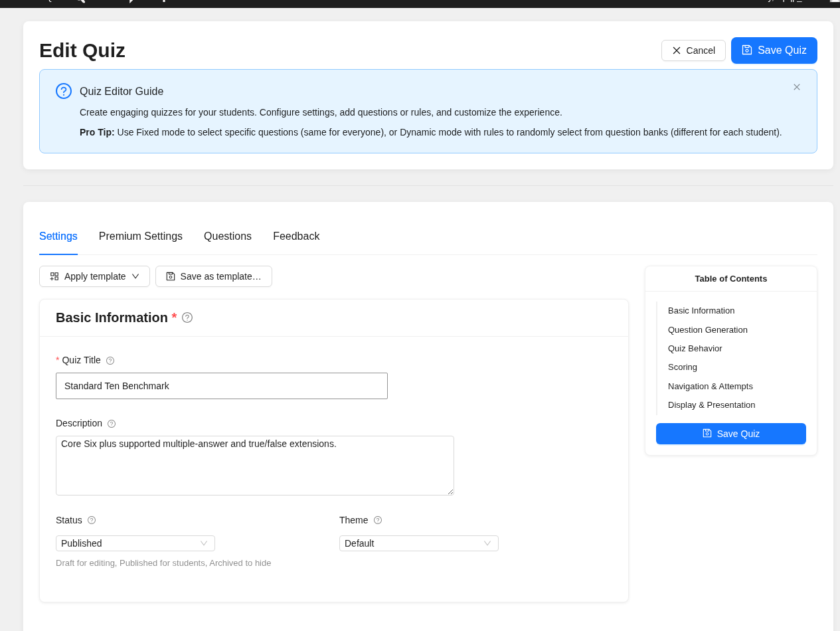Click the help icon next to Quiz Title
Image resolution: width=840 pixels, height=631 pixels.
tap(110, 361)
